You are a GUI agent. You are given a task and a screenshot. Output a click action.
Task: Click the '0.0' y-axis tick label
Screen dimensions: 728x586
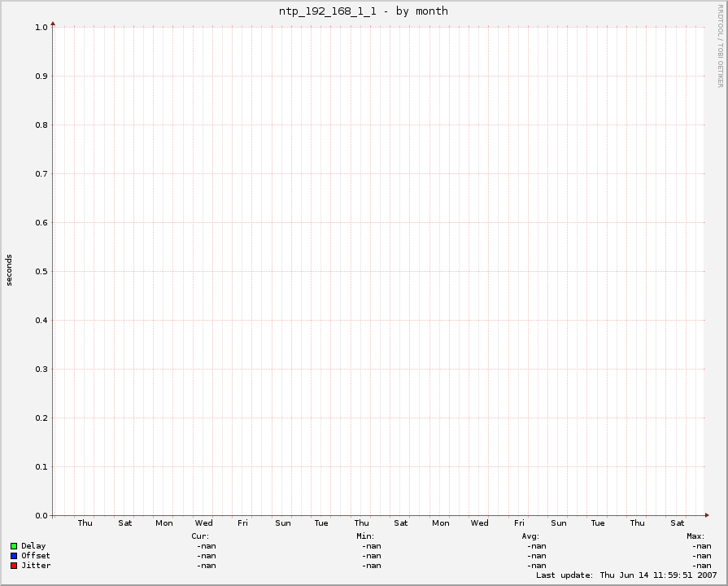pos(41,516)
